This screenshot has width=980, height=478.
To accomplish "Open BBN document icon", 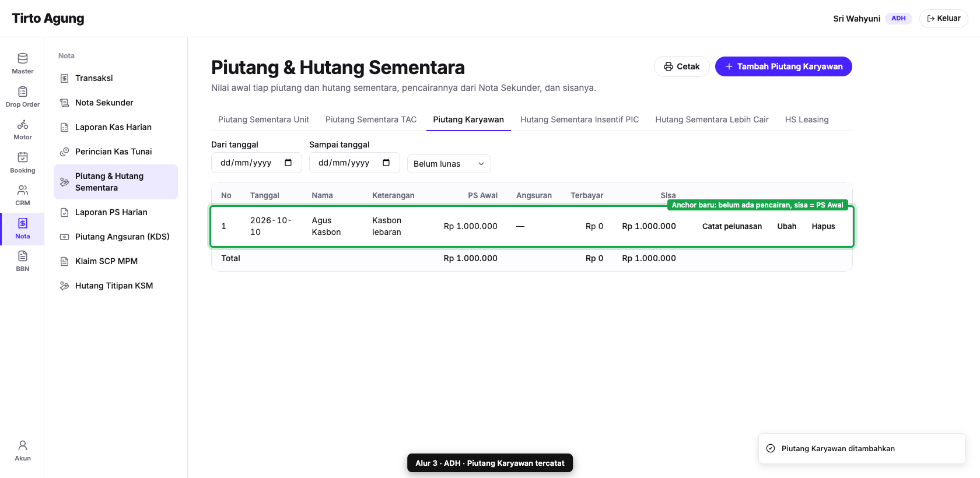I will [x=23, y=256].
